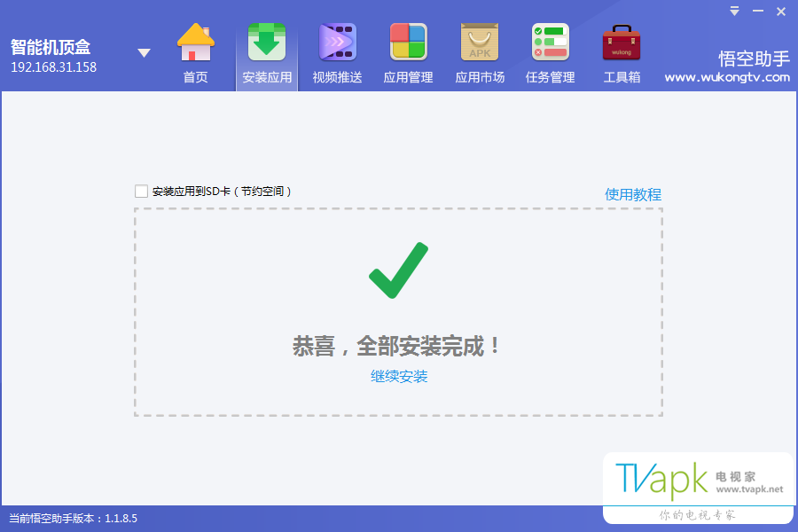Click the IP address 192.168.31.158
Screen dimensions: 798x532
[x=53, y=67]
